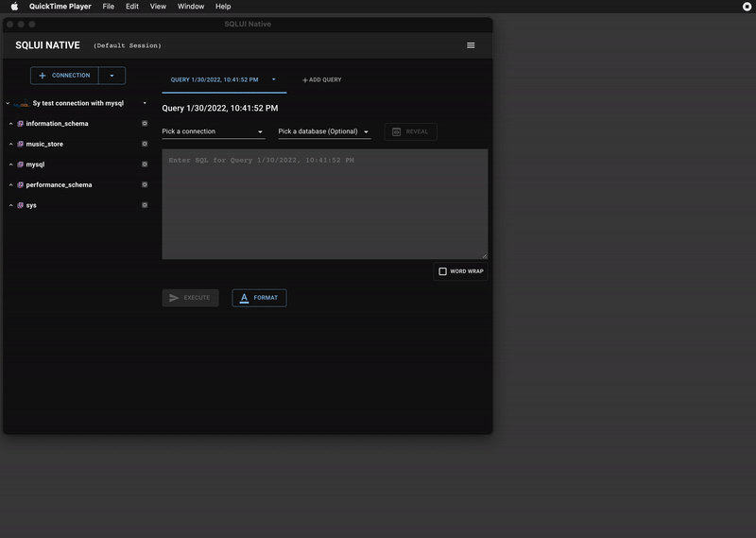Click database icon beside mysql

coord(20,165)
